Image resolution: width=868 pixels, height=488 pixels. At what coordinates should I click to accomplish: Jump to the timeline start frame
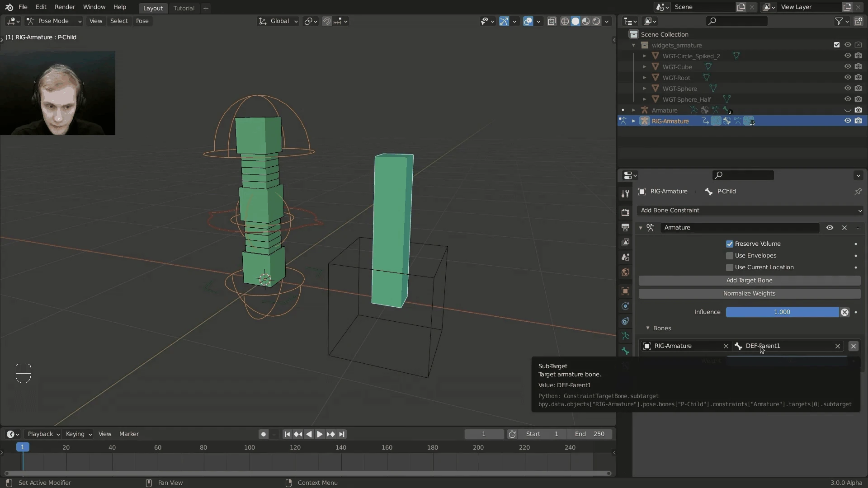[287, 434]
